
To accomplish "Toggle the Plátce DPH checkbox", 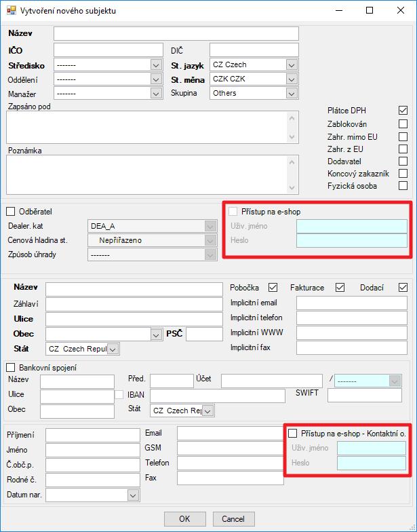I will (x=403, y=111).
